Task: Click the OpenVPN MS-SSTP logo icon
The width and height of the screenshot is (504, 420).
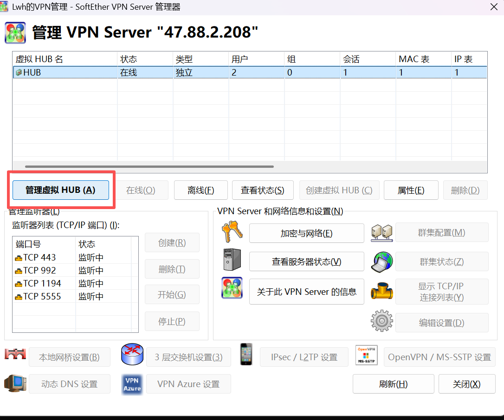Action: point(367,355)
